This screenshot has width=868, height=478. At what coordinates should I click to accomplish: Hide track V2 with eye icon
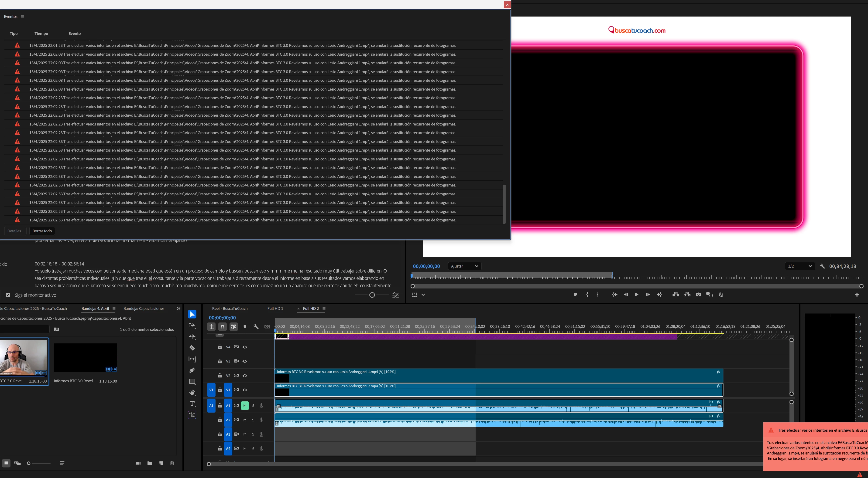[245, 376]
